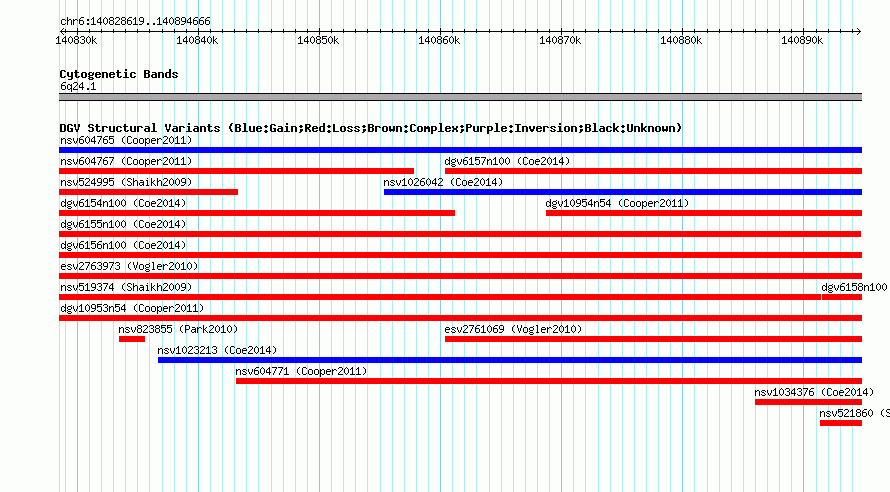
Task: Click the 140850k ruler position
Action: tap(318, 40)
